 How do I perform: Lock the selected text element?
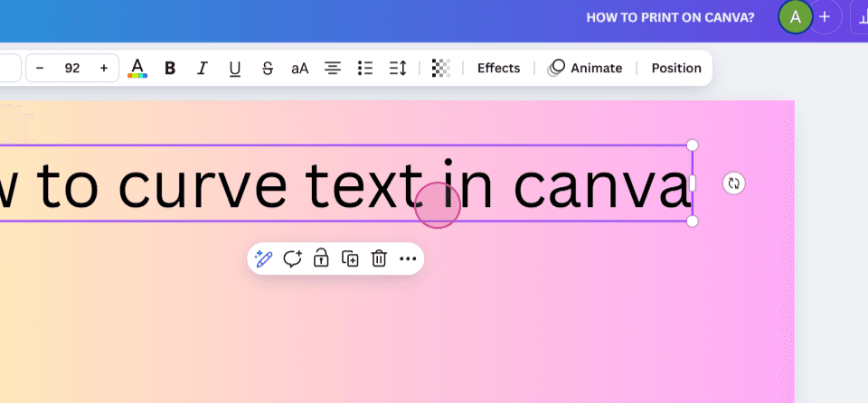(x=321, y=258)
